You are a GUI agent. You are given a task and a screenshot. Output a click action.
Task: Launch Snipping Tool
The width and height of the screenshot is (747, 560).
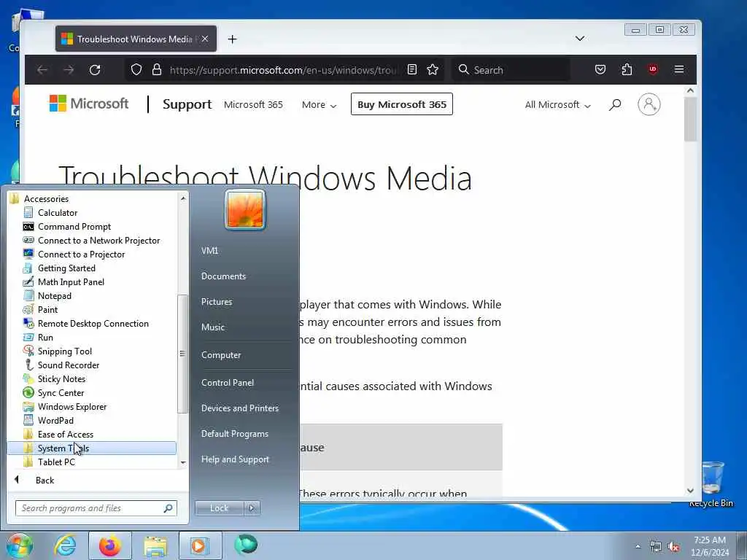point(64,351)
